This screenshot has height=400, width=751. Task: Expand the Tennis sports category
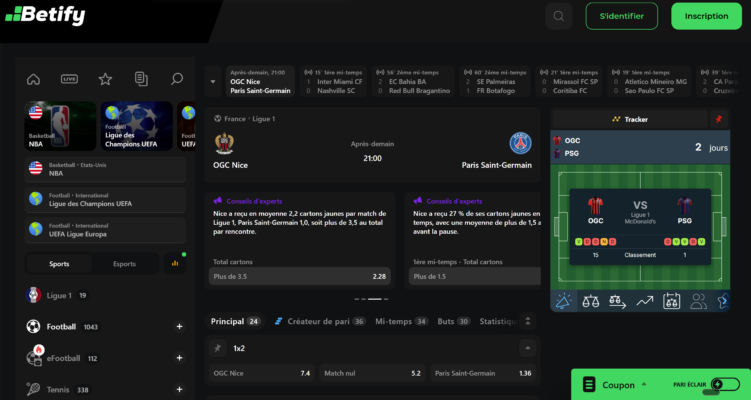179,389
